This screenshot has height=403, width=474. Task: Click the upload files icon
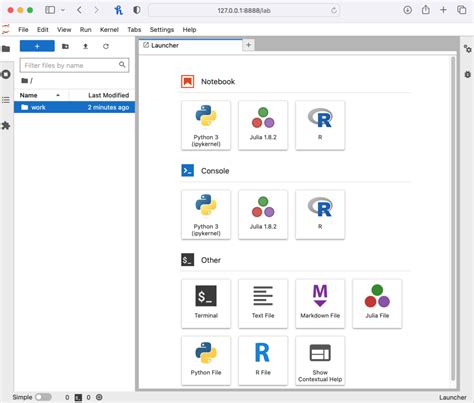click(x=85, y=46)
